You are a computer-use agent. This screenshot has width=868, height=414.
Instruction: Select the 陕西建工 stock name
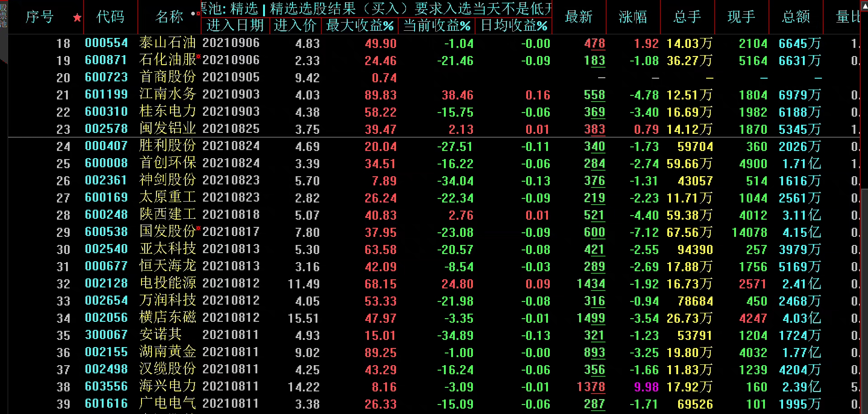click(x=168, y=214)
